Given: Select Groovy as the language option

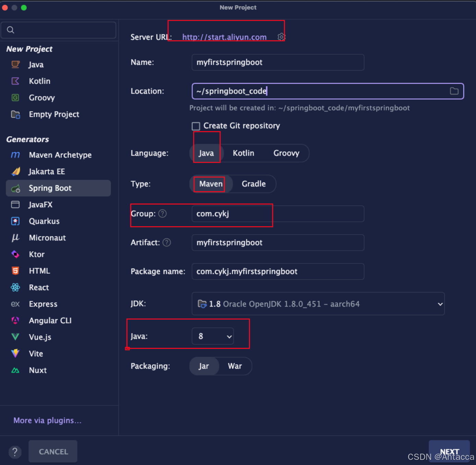Looking at the screenshot, I should point(286,153).
